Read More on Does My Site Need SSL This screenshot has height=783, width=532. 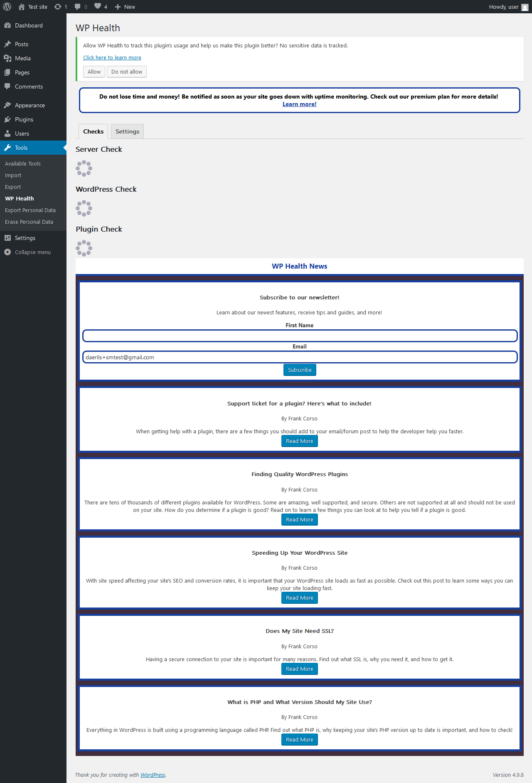[300, 669]
